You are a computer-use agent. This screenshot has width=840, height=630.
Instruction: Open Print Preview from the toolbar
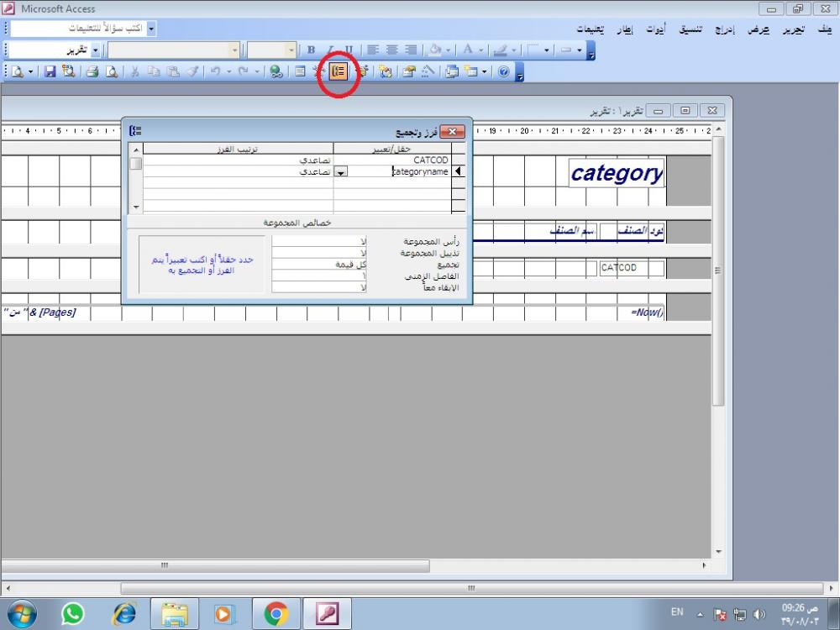click(x=112, y=71)
